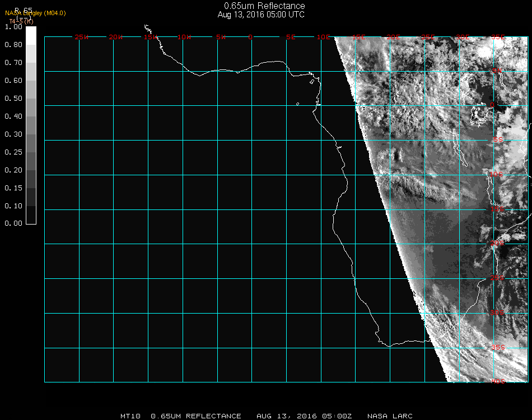532x420 pixels.
Task: Click the black bottom segment of the colorbar
Action: pos(31,214)
